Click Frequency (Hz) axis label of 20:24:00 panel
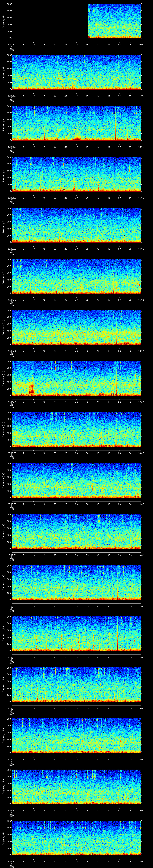Image resolution: width=153 pixels, height=868 pixels. pos(3,787)
